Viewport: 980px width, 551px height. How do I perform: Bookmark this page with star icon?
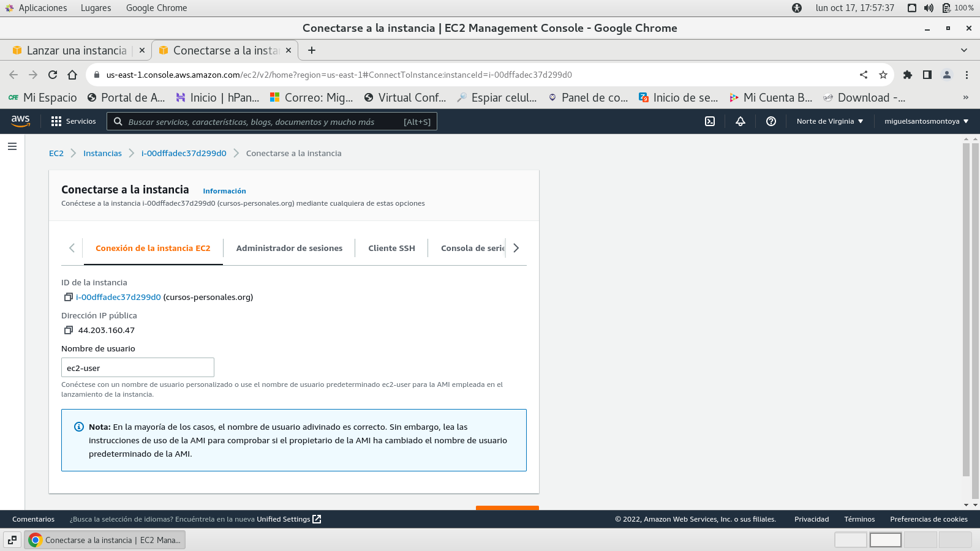(x=883, y=75)
